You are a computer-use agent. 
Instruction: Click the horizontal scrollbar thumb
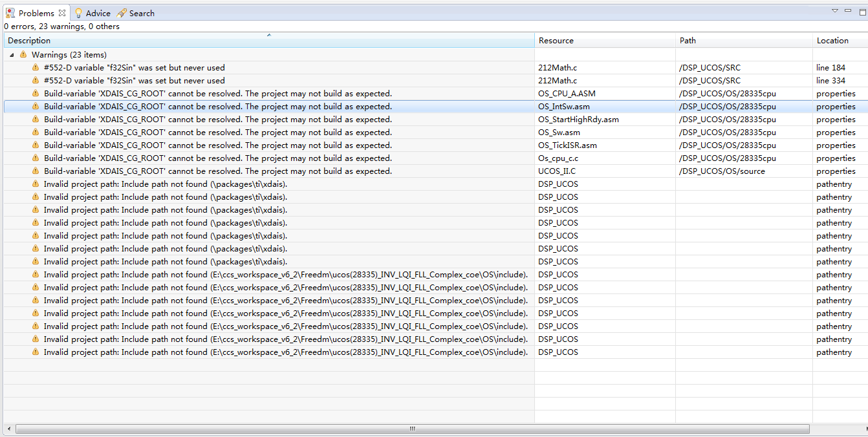coord(412,429)
